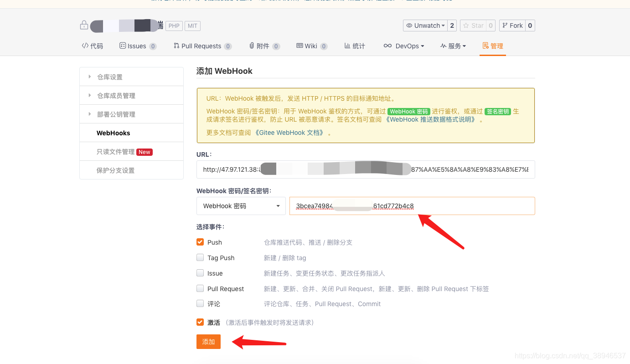
Task: Click the bar chart icon beside 统计
Action: [x=347, y=46]
